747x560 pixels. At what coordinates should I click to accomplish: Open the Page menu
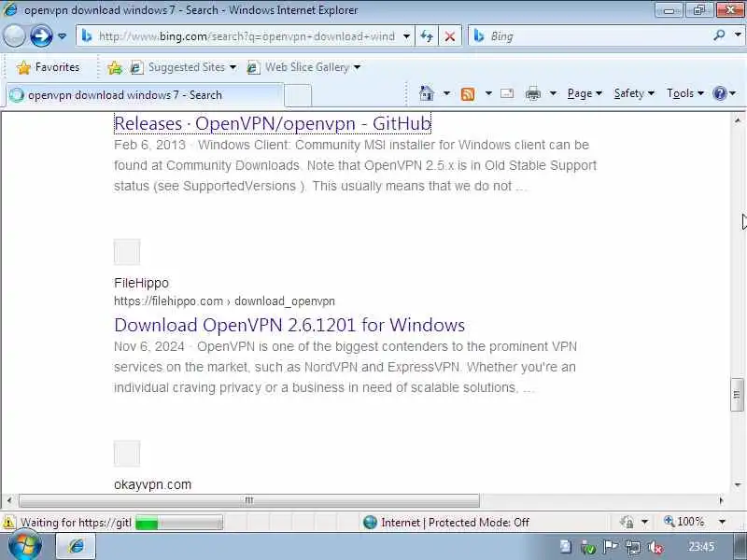pyautogui.click(x=585, y=93)
